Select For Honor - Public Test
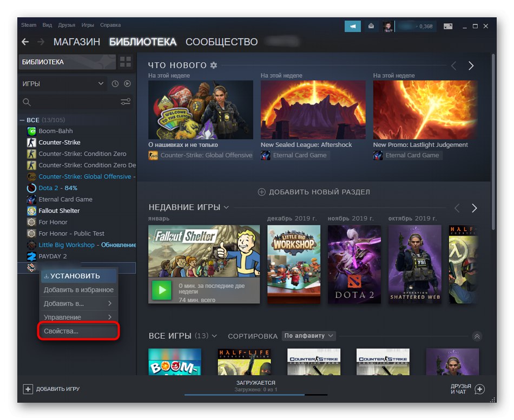514x420 pixels. tap(71, 234)
